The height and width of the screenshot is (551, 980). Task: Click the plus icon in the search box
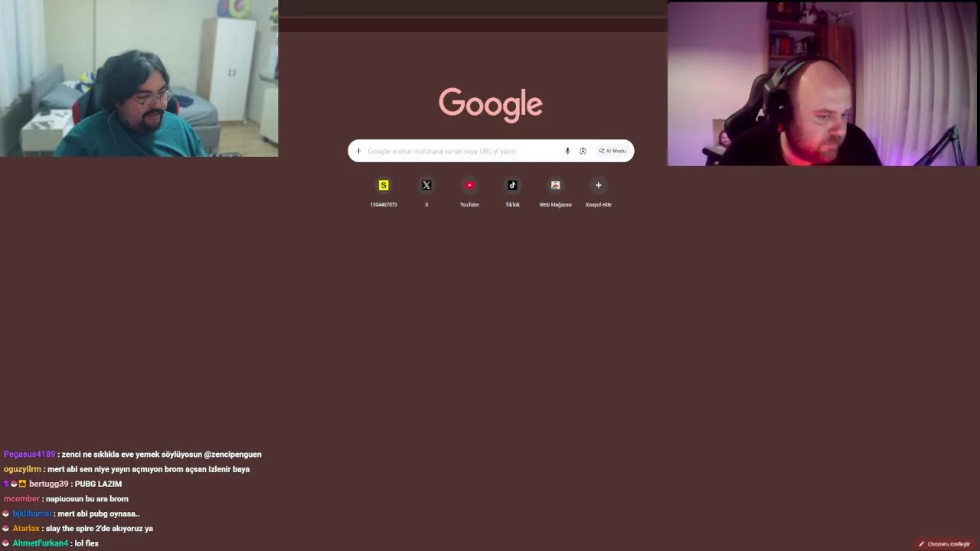[358, 151]
